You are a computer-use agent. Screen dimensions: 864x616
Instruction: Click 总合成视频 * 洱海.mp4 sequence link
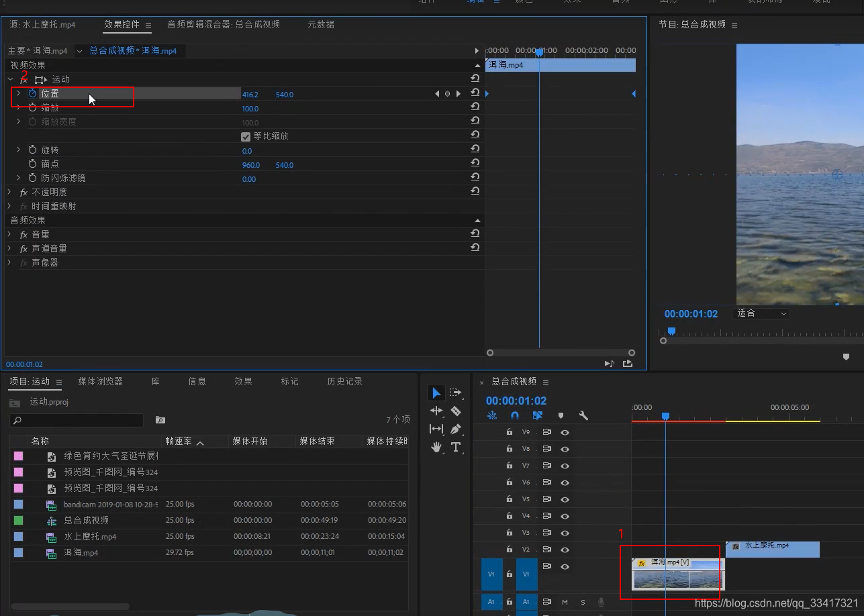(x=133, y=51)
